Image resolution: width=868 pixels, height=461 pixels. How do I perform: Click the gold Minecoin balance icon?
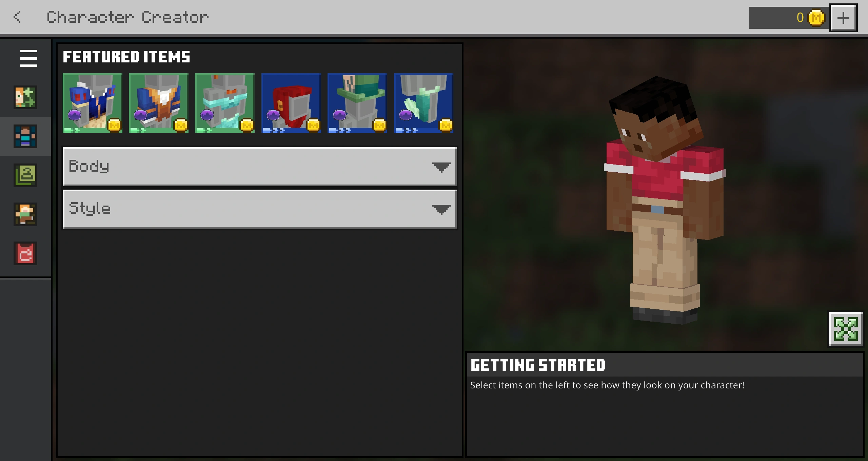[x=816, y=18]
